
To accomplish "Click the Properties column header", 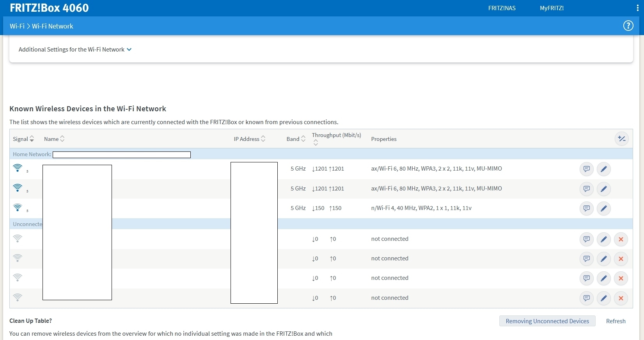I will pyautogui.click(x=383, y=139).
